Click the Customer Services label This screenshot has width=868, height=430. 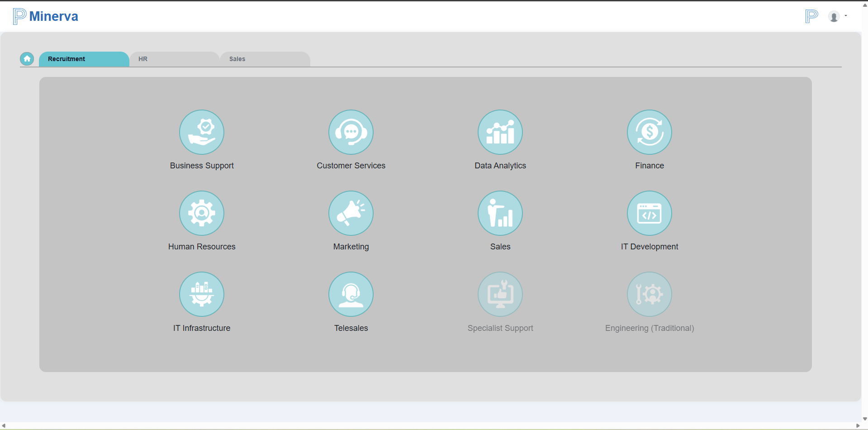click(351, 166)
